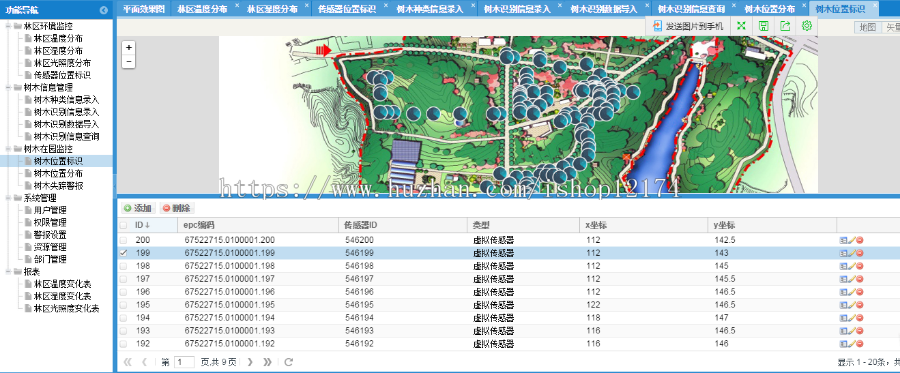Collapse the 报表 tree folder
The image size is (900, 373).
click(x=8, y=271)
